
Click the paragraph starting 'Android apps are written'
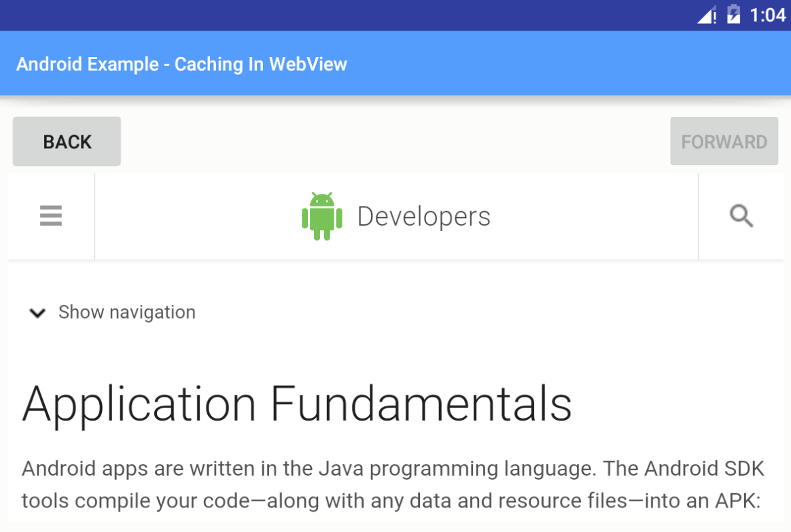tap(393, 484)
